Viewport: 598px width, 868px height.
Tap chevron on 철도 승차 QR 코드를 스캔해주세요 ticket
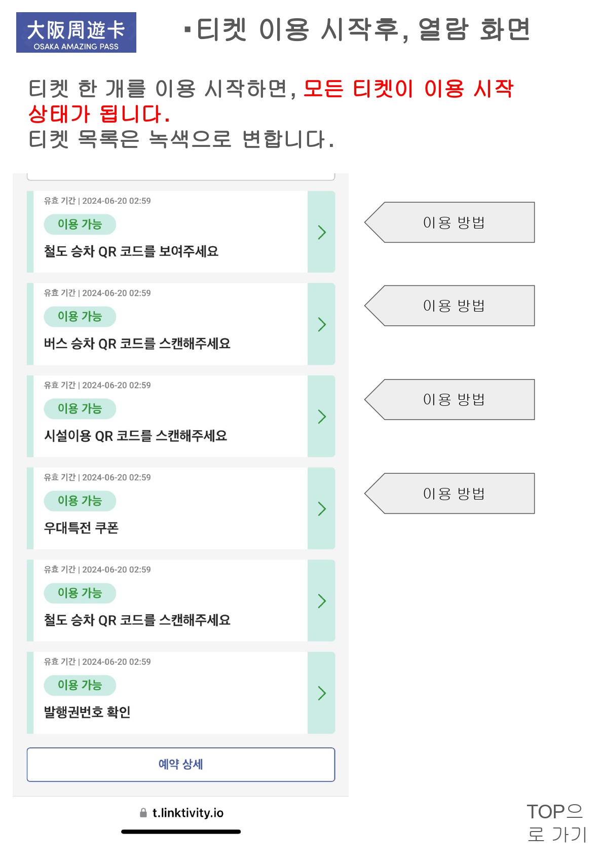tap(321, 601)
